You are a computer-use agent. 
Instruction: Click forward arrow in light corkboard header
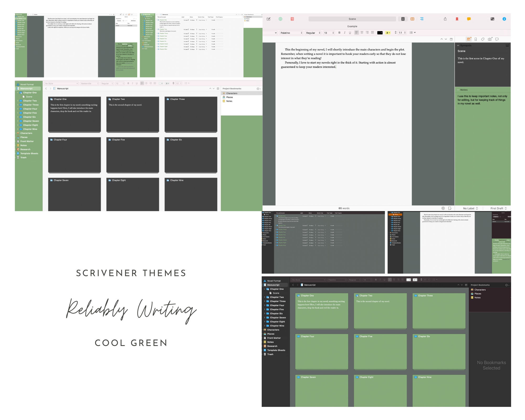tap(50, 88)
